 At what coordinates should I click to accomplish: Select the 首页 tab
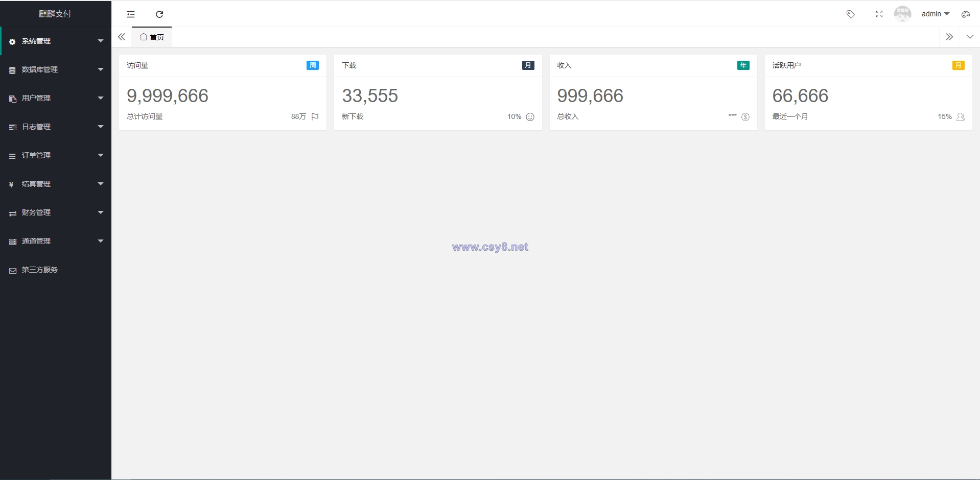point(152,37)
